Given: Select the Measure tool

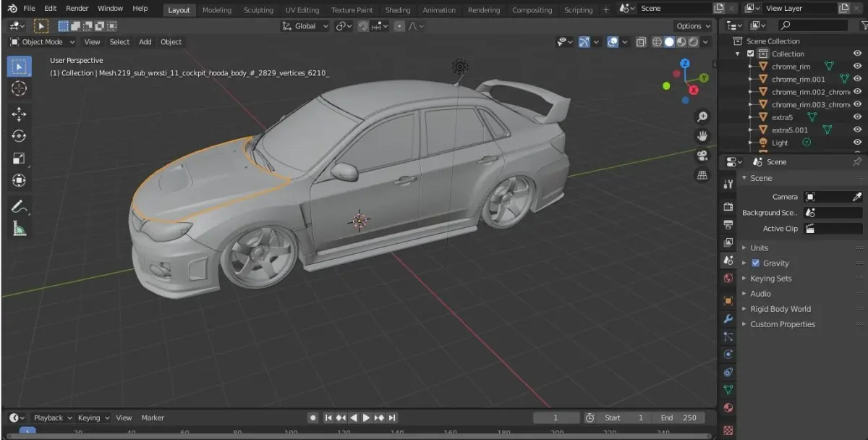Looking at the screenshot, I should tap(20, 229).
